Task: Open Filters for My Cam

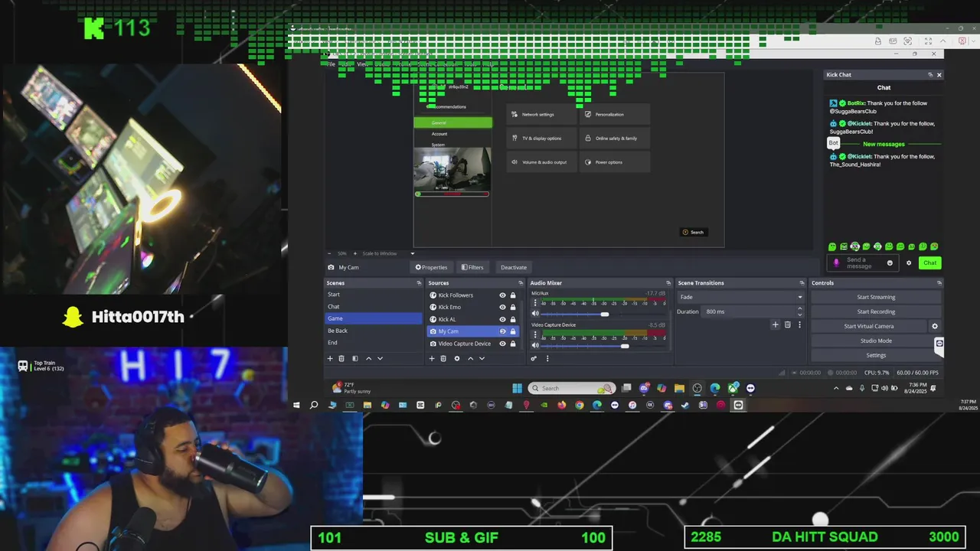Action: pos(472,267)
